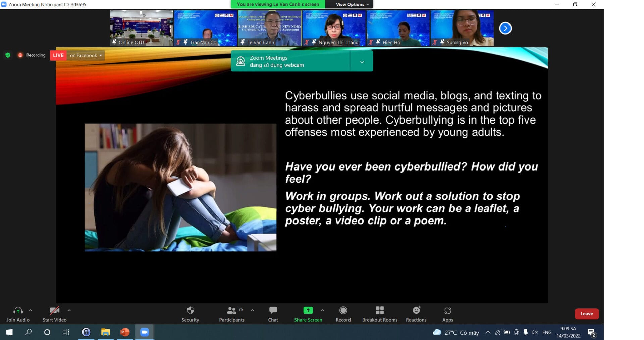The width and height of the screenshot is (644, 340).
Task: Open the lock app icon on taskbar
Action: 86,332
